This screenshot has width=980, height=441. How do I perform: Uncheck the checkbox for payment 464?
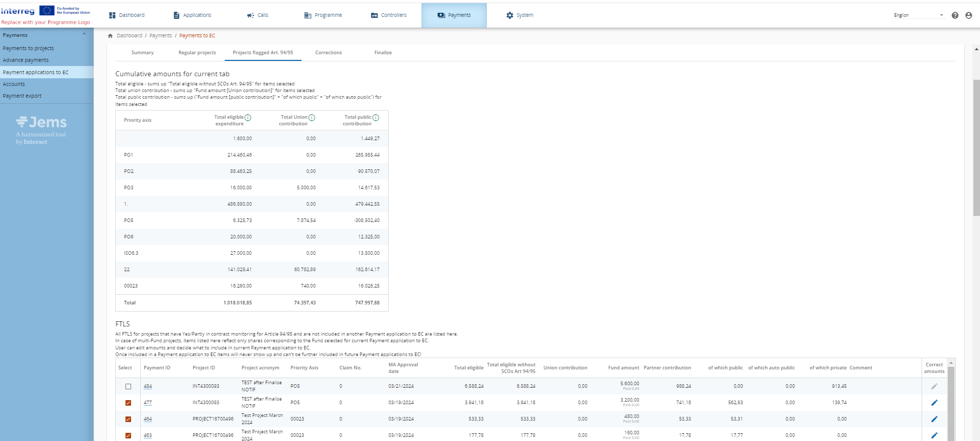click(x=129, y=419)
